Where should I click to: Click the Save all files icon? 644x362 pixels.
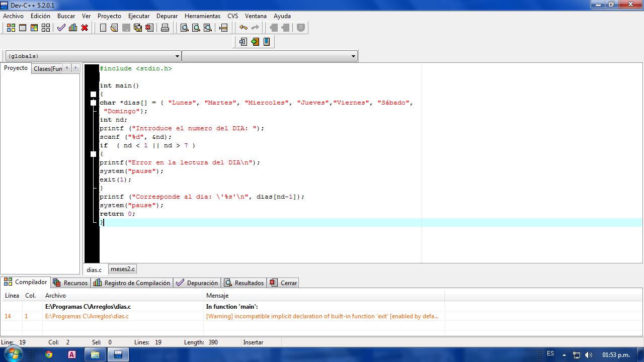pyautogui.click(x=138, y=28)
